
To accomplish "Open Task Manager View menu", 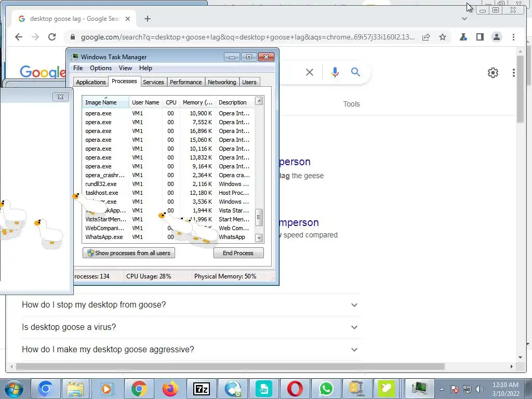I will (125, 68).
